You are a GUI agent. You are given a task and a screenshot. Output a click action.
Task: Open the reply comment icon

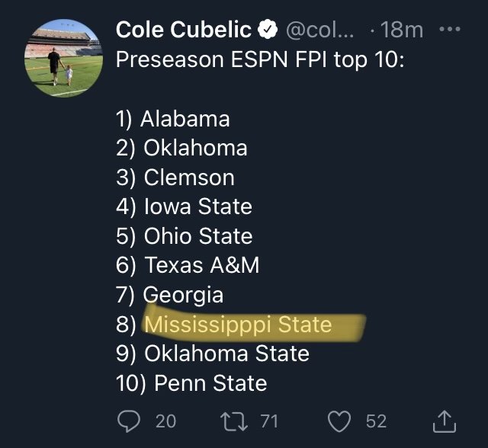coord(129,421)
